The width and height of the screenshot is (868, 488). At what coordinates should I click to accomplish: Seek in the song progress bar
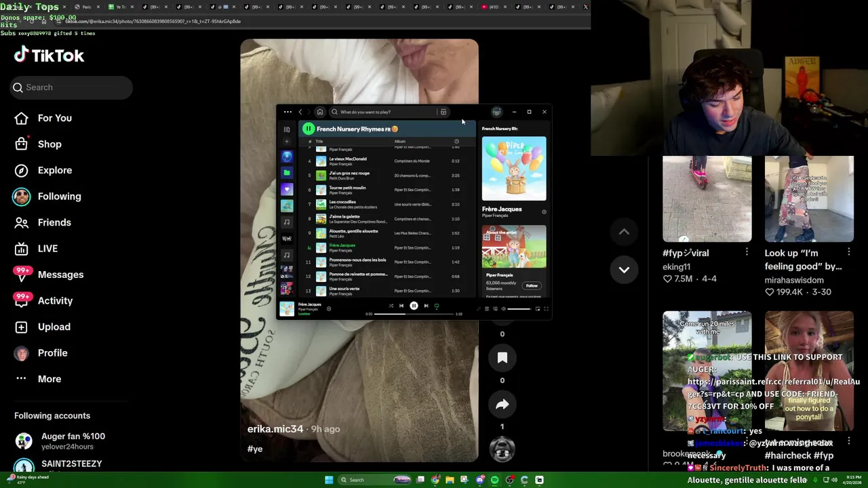414,314
